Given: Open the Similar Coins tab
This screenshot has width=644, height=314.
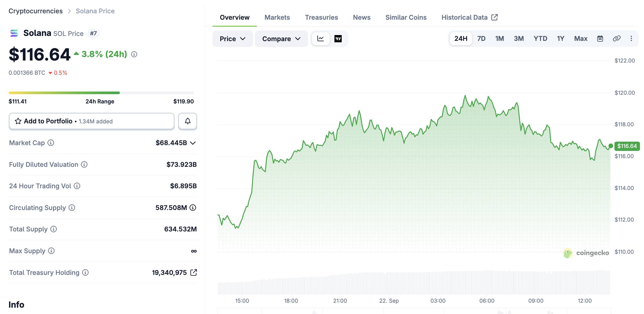Looking at the screenshot, I should 406,17.
